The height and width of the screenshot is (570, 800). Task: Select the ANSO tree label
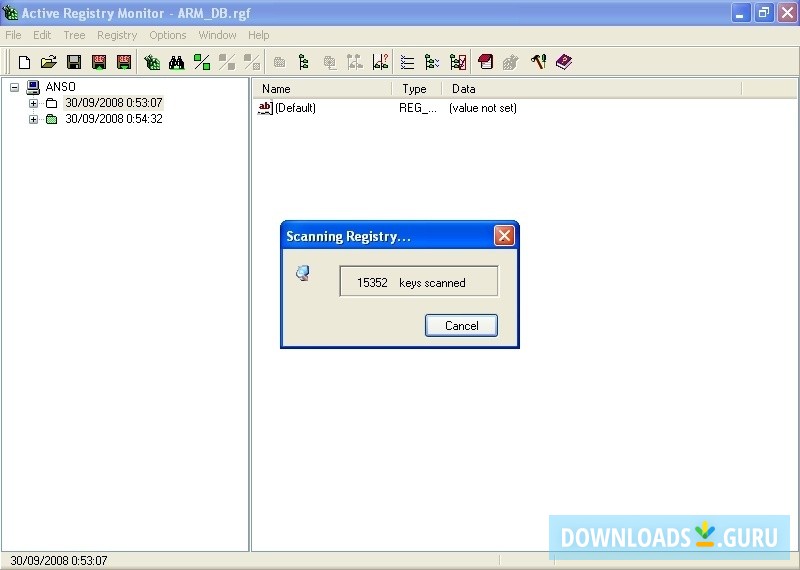point(61,87)
